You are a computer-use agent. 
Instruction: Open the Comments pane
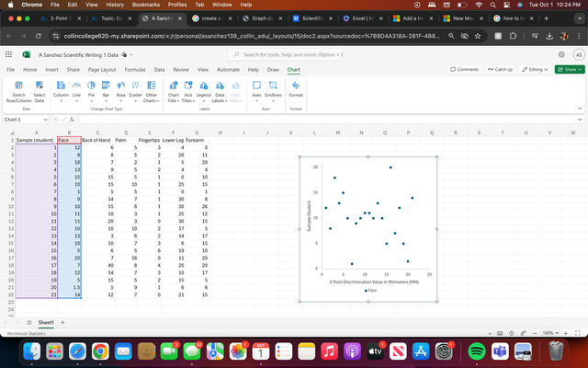coord(464,70)
